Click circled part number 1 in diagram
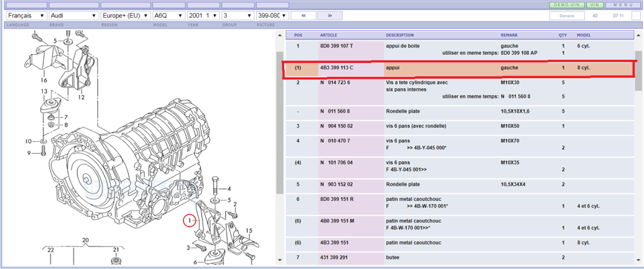 189,221
